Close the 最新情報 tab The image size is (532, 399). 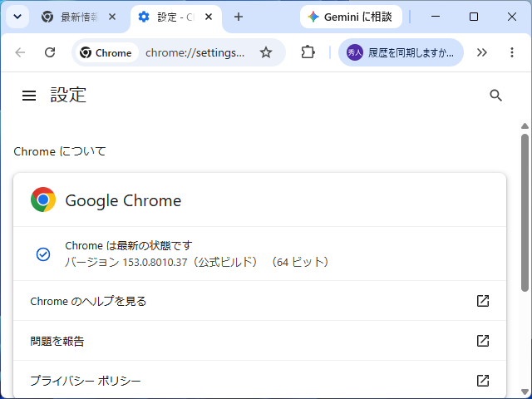point(112,17)
